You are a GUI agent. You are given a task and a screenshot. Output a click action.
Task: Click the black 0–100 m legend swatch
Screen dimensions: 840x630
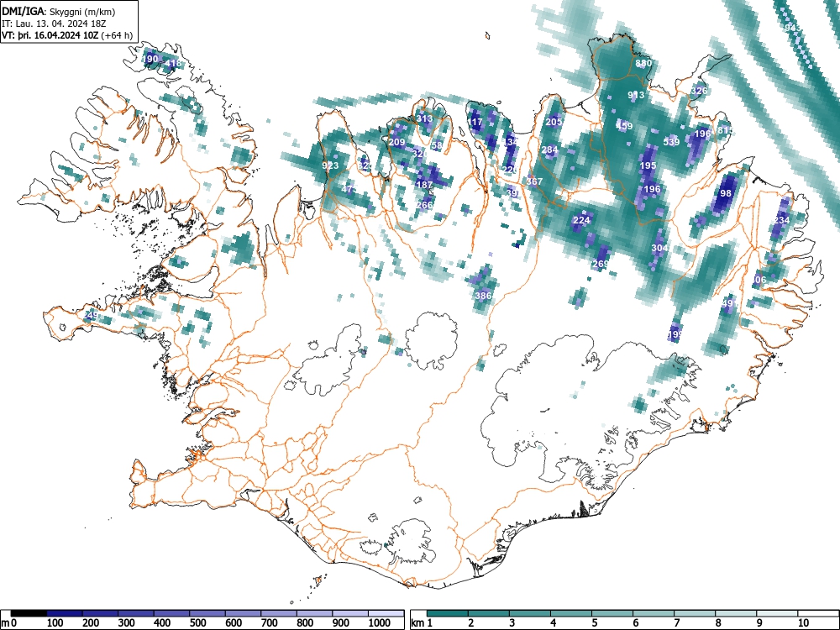(x=29, y=613)
